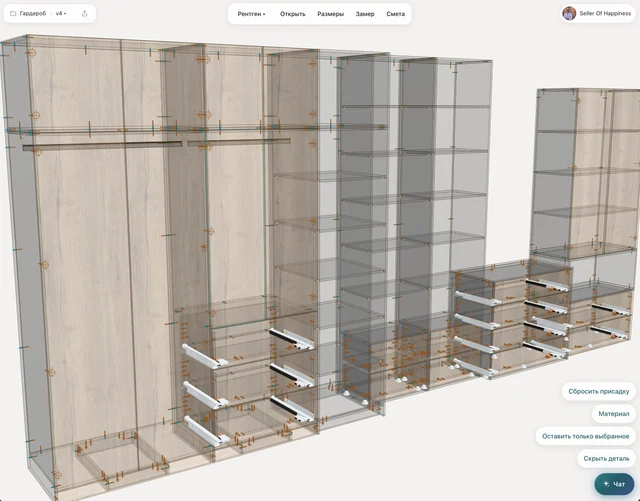Image resolution: width=640 pixels, height=501 pixels.
Task: Open the Seller Of Happiness account name
Action: 605,13
